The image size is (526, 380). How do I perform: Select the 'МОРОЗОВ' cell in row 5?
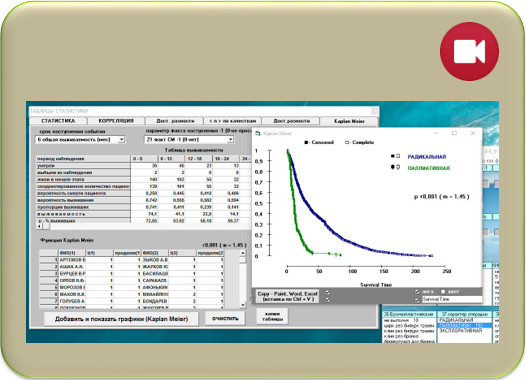(x=72, y=287)
